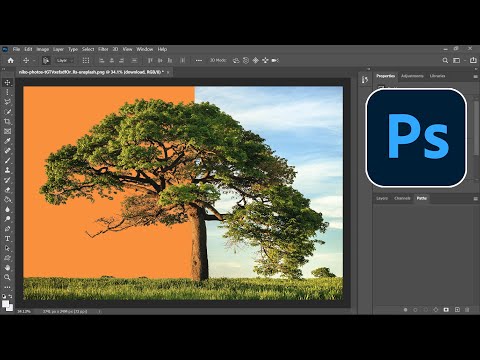Select the Clone Stamp tool

(7, 170)
